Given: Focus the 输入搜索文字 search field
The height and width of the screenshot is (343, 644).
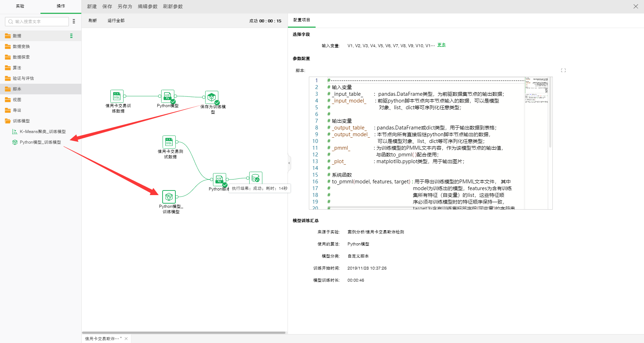Looking at the screenshot, I should (x=37, y=22).
